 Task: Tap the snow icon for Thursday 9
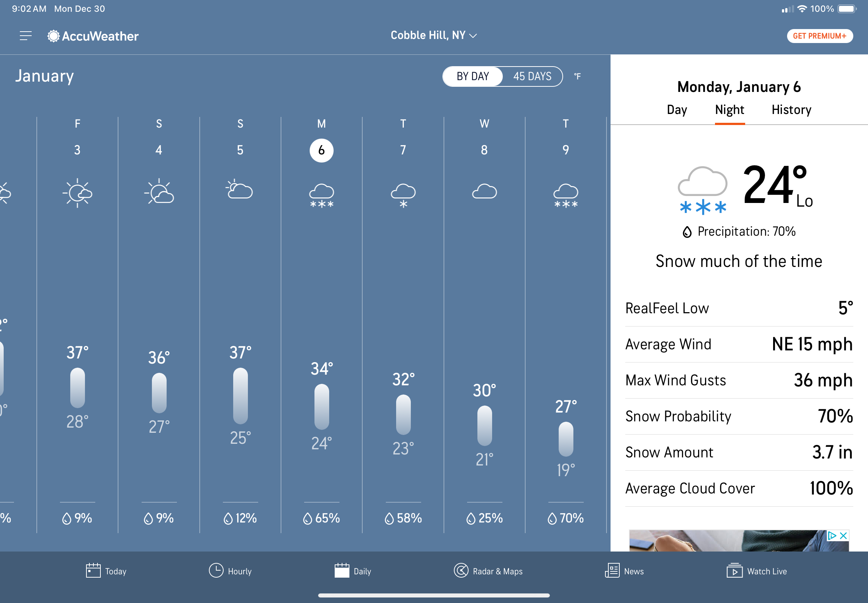coord(566,195)
